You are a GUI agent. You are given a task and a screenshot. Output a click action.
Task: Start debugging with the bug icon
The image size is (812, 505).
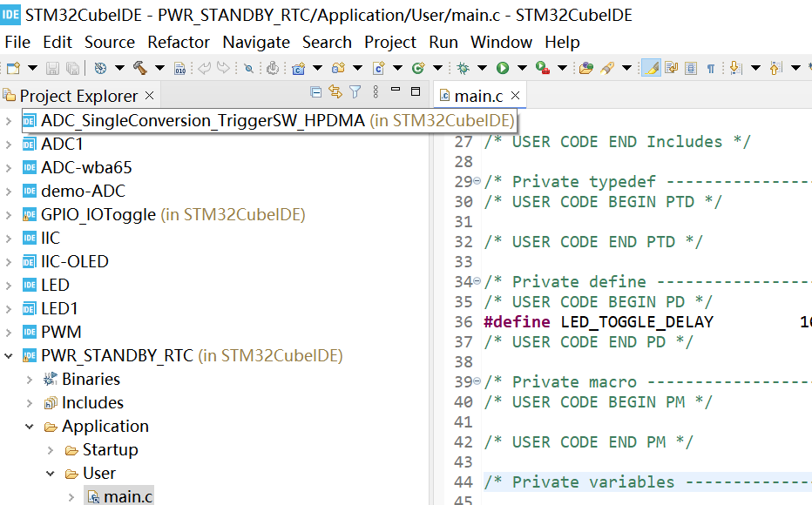(464, 68)
